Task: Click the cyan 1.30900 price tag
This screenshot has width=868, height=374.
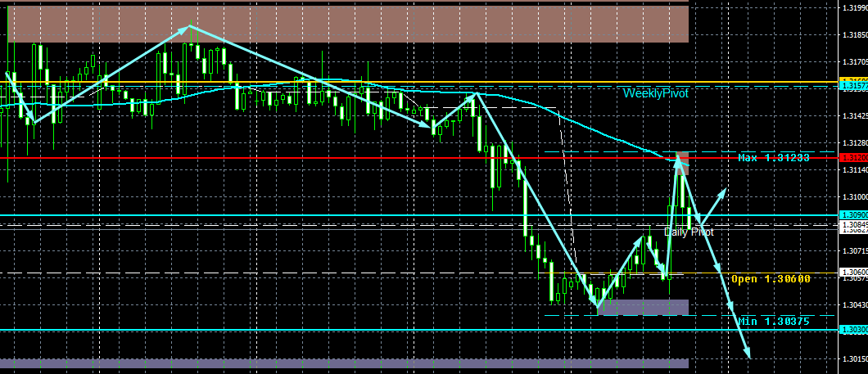Action: coord(853,214)
